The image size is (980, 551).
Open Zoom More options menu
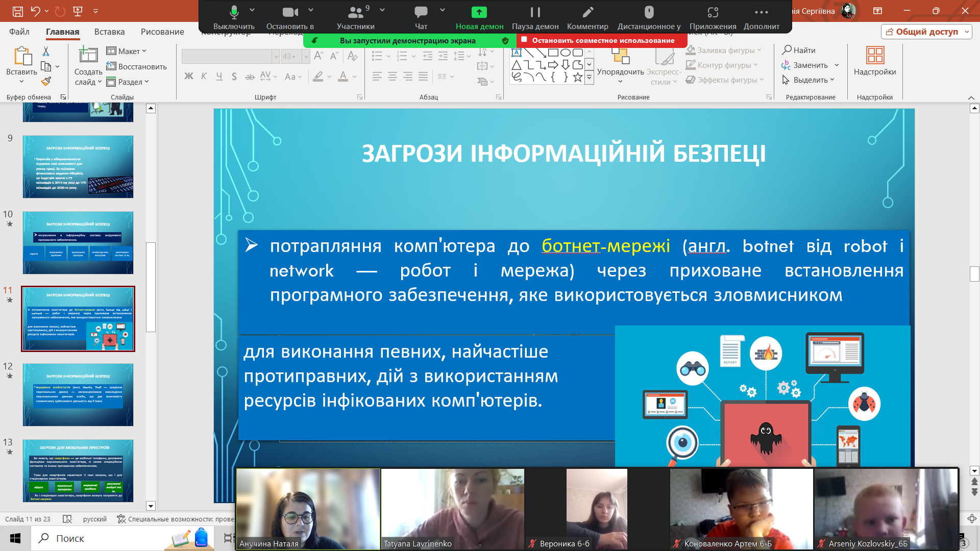pyautogui.click(x=761, y=18)
